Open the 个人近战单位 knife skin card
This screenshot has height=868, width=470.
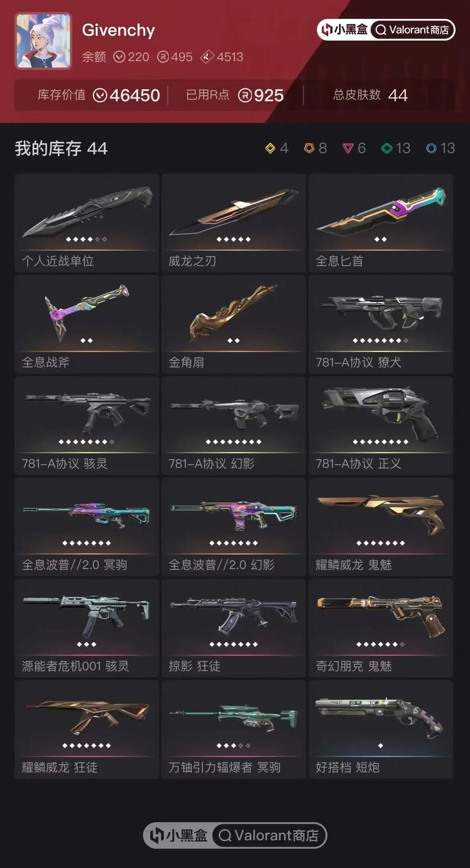click(87, 223)
